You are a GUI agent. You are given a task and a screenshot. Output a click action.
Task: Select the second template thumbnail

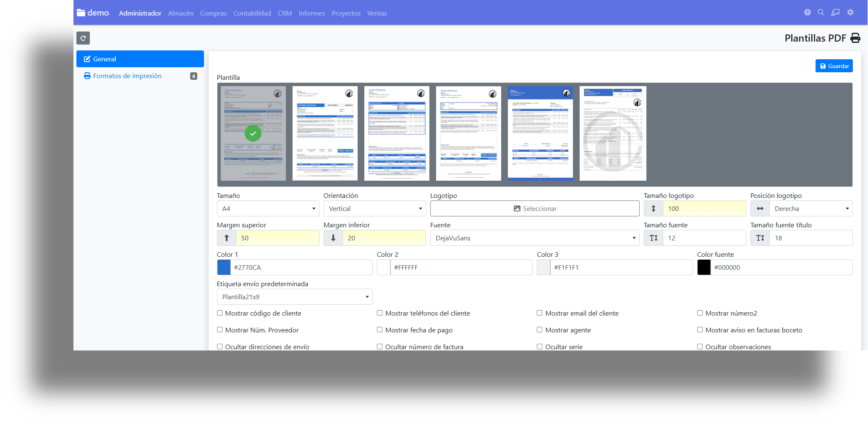pyautogui.click(x=325, y=134)
